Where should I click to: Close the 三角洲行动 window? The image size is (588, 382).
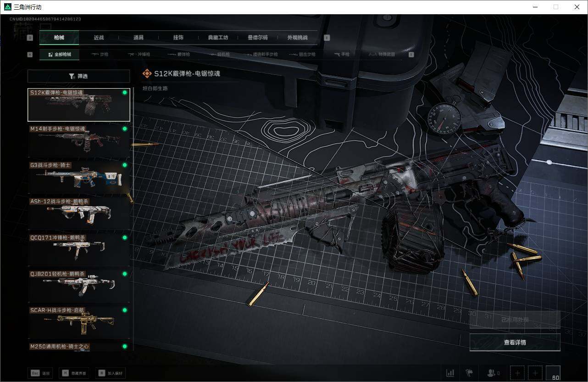(x=577, y=7)
